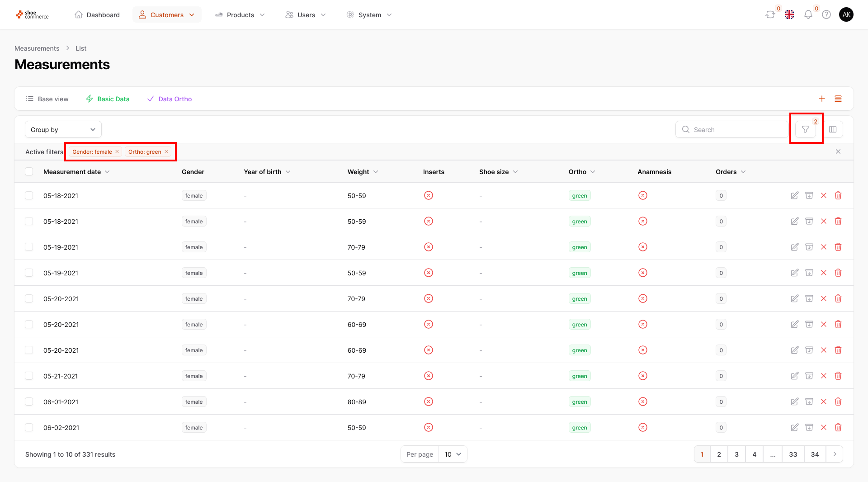Click the sync refresh icon in header
Screen dimensions: 868x482
click(x=770, y=15)
